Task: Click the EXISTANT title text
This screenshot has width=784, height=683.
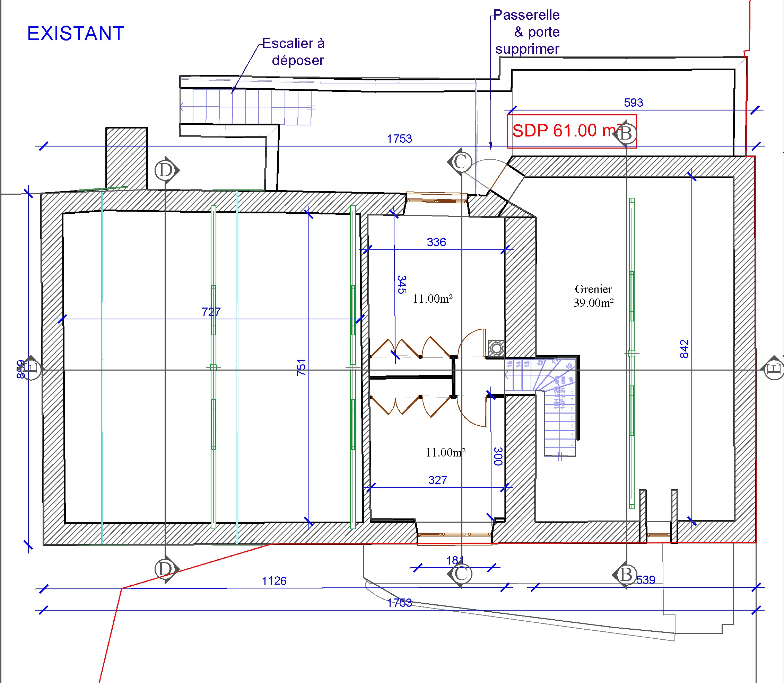Action: click(76, 34)
